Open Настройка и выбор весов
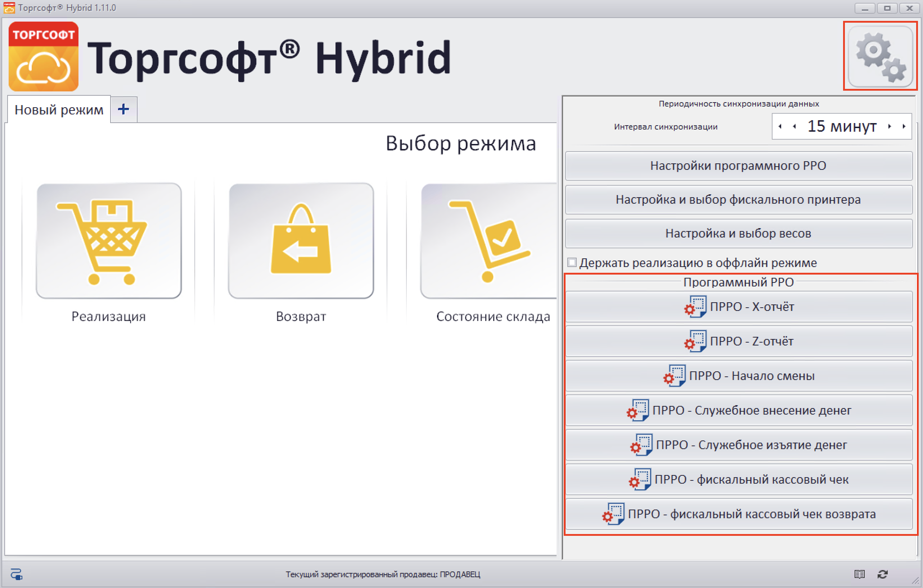The image size is (923, 588). coord(738,233)
